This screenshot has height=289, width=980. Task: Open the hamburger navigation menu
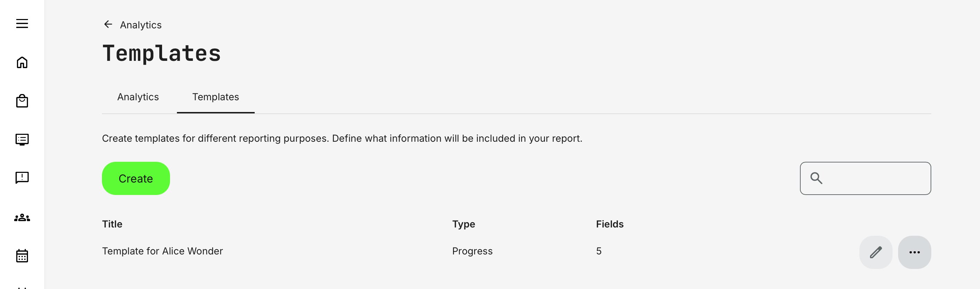(x=22, y=24)
